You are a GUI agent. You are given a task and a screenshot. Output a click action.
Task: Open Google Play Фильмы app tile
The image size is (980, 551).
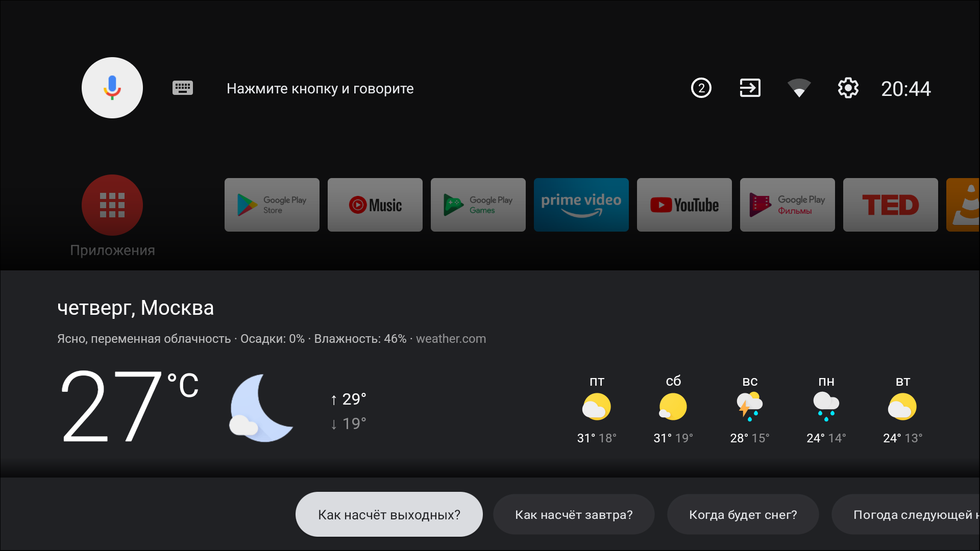(788, 205)
